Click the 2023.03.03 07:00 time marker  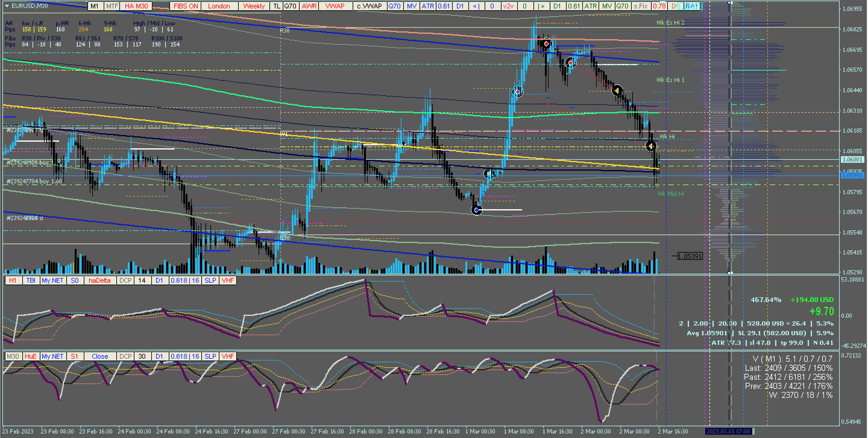(728, 431)
